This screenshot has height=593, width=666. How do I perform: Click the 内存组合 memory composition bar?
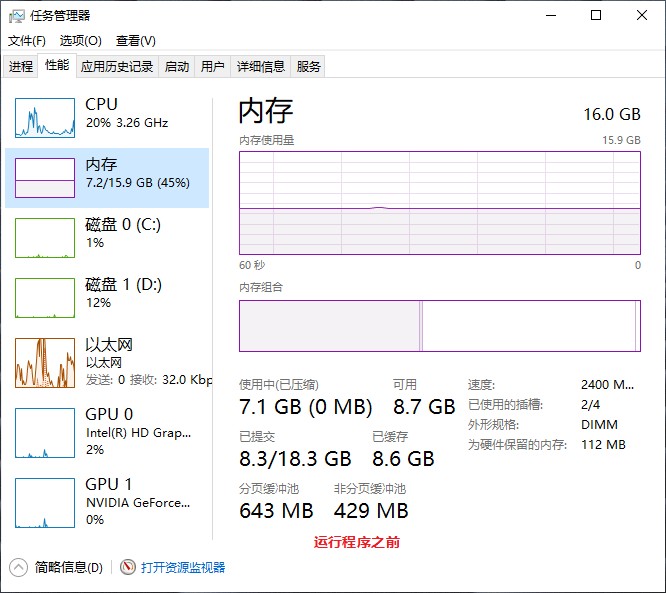point(439,326)
